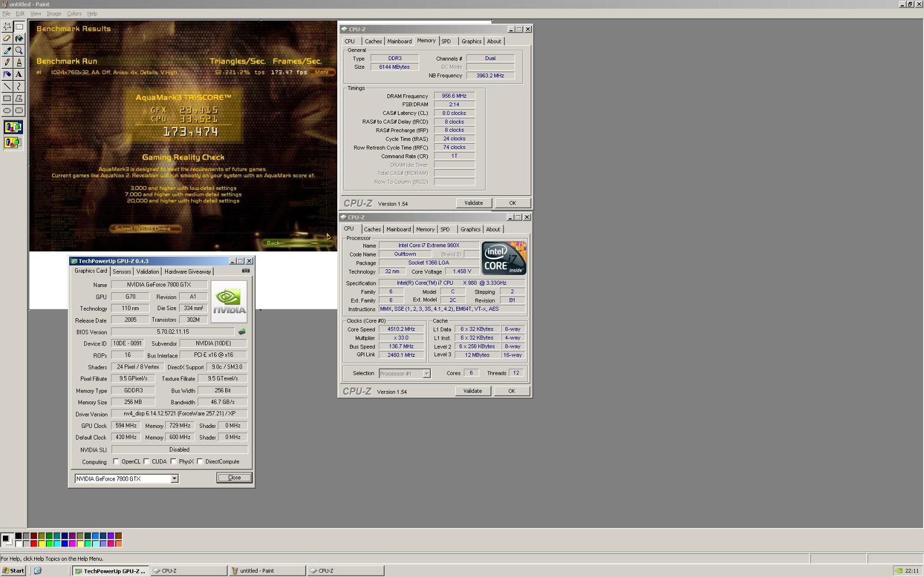
Task: Switch to untitled - Paint taskbar button
Action: 267,571
